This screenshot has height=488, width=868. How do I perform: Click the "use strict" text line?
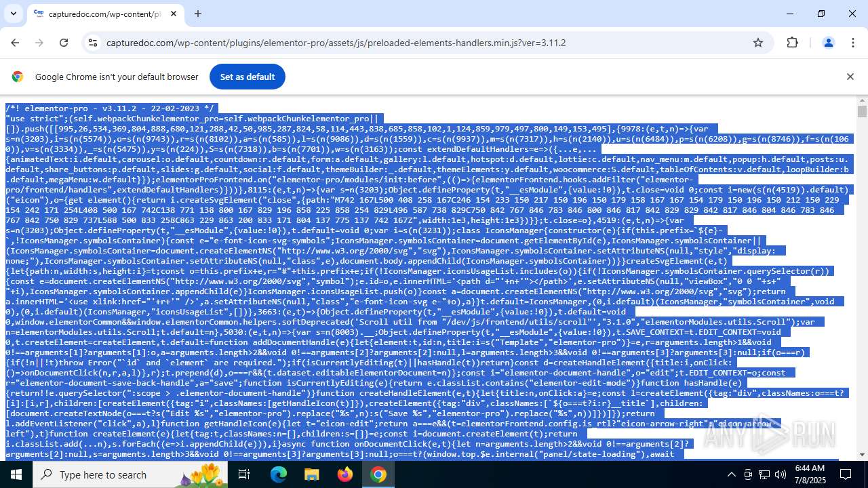click(193, 118)
